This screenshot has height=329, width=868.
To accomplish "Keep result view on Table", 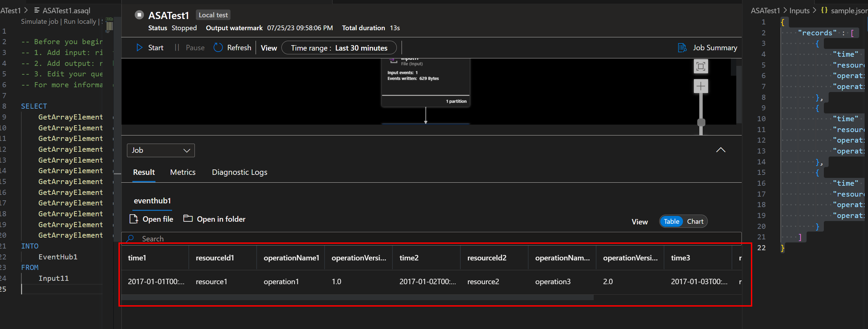I will coord(671,221).
